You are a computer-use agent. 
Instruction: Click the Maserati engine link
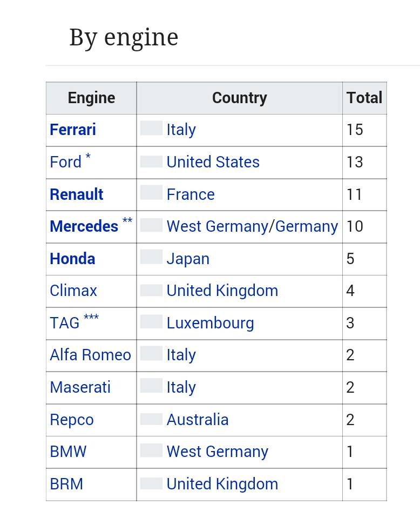80,387
